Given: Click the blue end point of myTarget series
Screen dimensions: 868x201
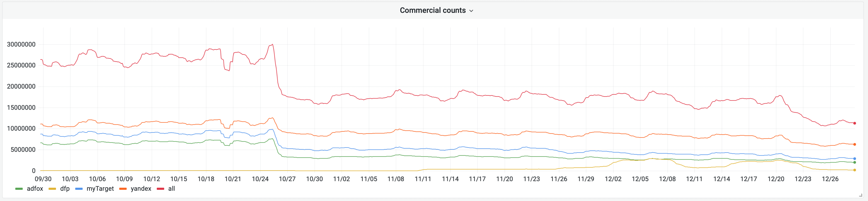Looking at the screenshot, I should pyautogui.click(x=855, y=159).
